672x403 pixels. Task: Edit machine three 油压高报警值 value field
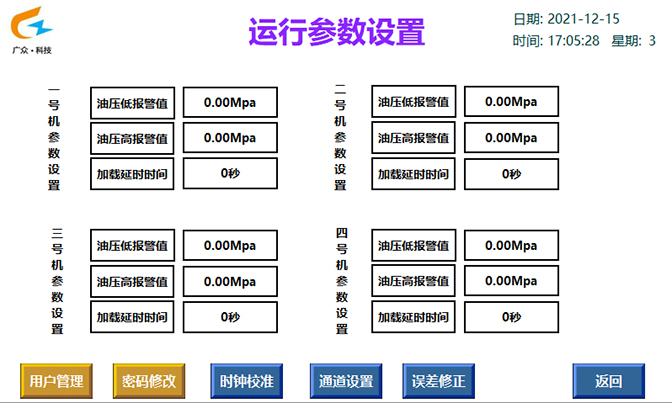[x=229, y=281]
